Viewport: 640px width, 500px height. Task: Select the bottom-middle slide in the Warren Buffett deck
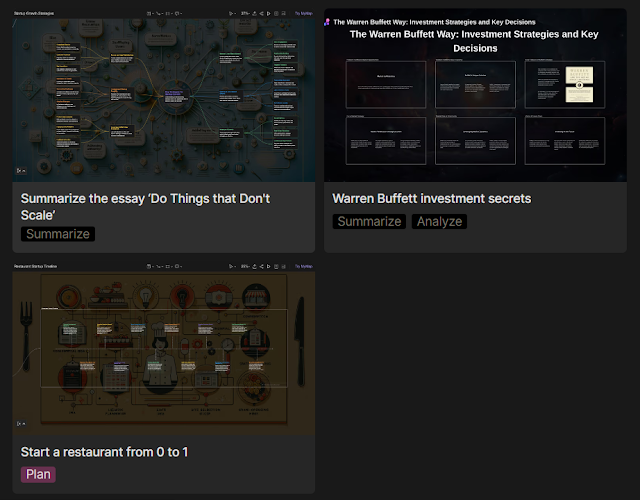(475, 141)
